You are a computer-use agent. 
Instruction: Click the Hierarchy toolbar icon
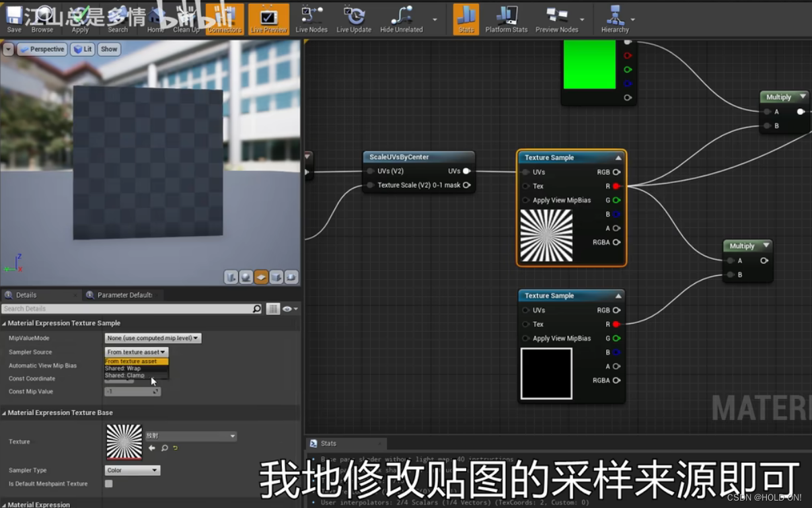tap(614, 19)
